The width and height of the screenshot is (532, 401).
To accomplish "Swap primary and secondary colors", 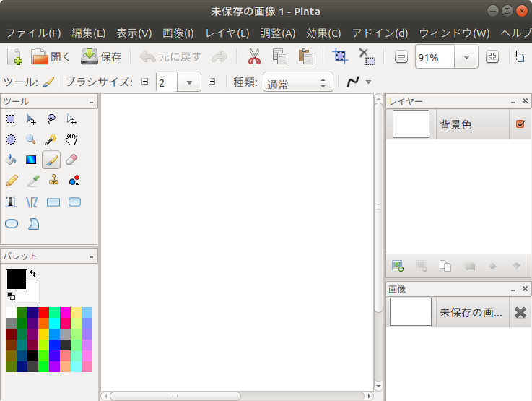I will tap(33, 274).
